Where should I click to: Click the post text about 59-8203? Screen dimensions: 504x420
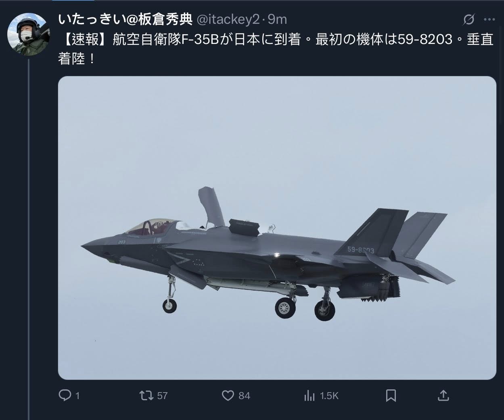(x=276, y=49)
